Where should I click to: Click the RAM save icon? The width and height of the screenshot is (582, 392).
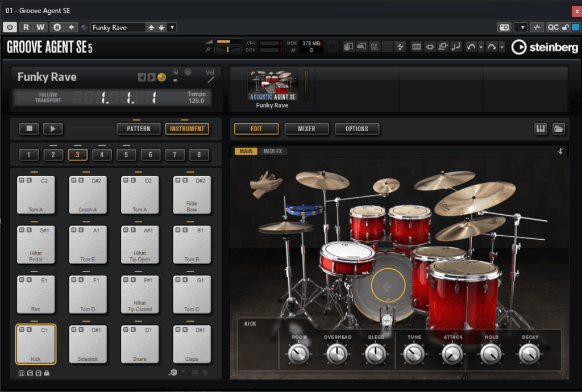click(x=417, y=47)
